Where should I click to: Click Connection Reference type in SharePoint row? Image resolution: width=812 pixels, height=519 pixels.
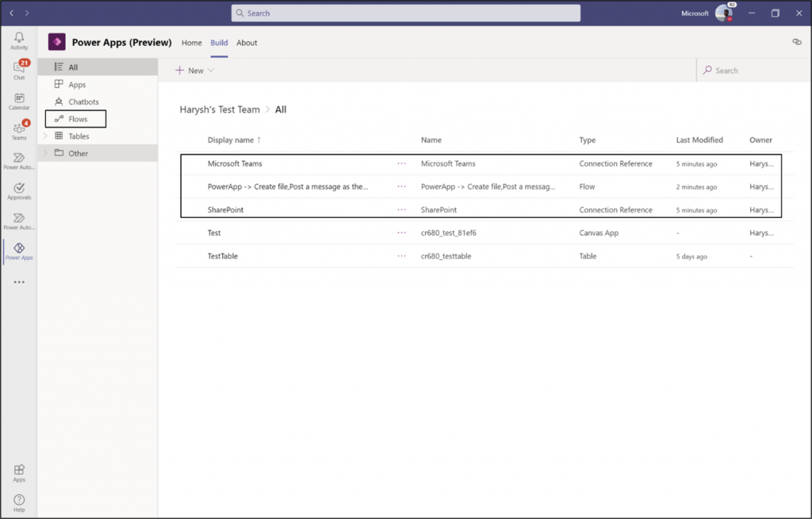pyautogui.click(x=615, y=209)
